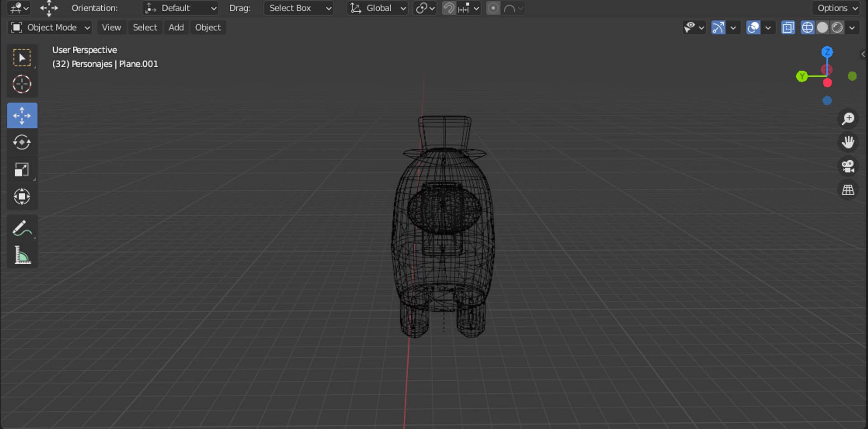Open proportional editing falloff curve menu

[513, 8]
